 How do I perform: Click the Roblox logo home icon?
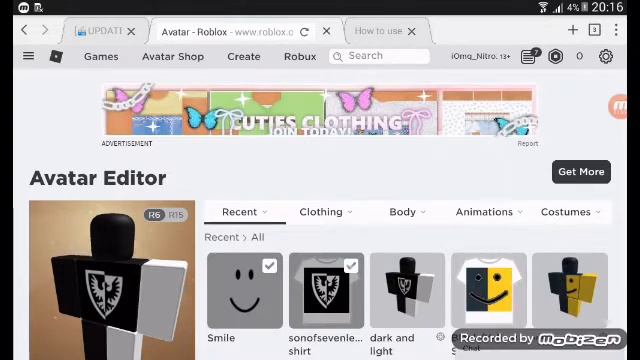pos(56,56)
